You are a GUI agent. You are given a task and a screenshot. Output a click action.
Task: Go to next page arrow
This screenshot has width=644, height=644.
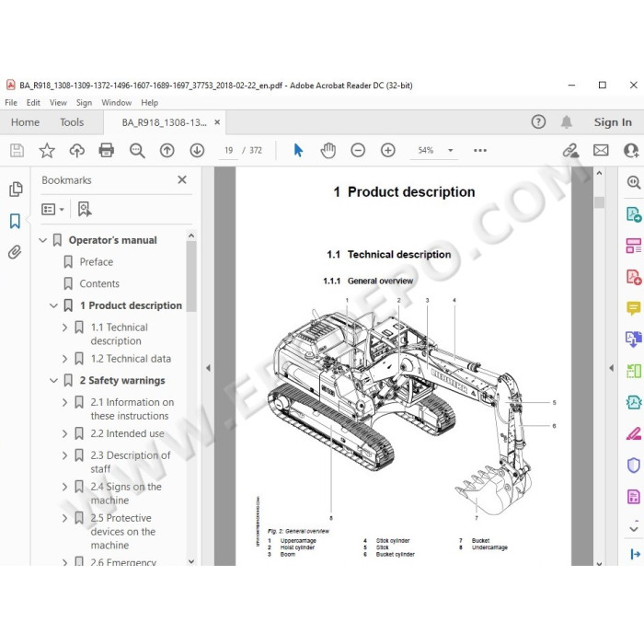197,150
